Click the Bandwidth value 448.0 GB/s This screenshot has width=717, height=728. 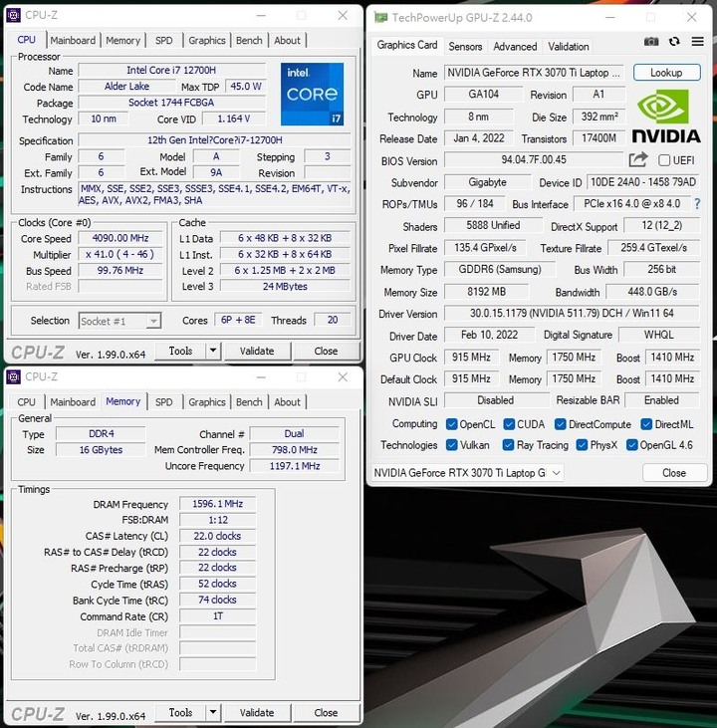(652, 292)
